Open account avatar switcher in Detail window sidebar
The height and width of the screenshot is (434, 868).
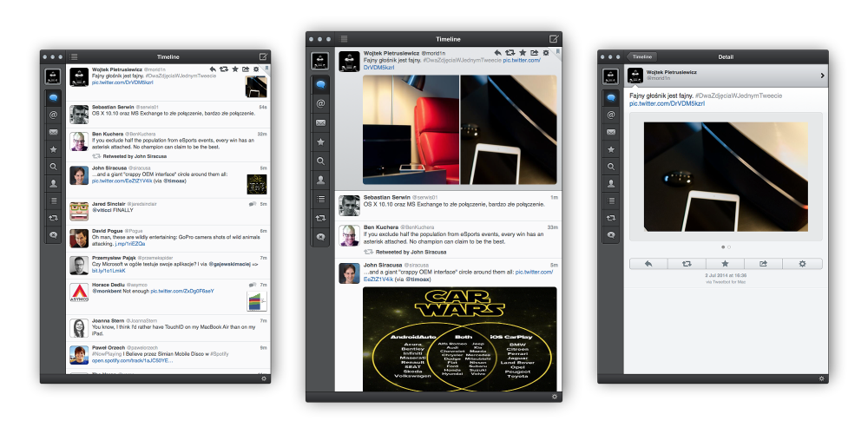pyautogui.click(x=610, y=76)
